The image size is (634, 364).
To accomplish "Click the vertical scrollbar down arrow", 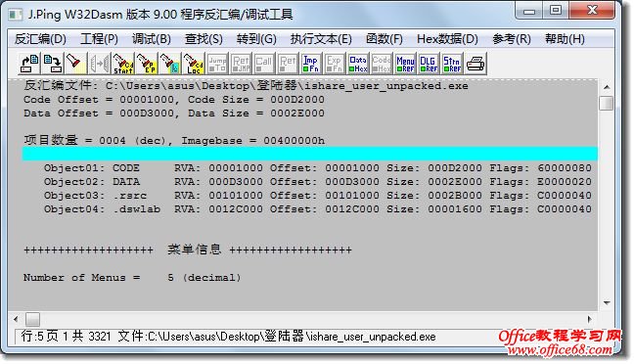I will click(x=607, y=302).
